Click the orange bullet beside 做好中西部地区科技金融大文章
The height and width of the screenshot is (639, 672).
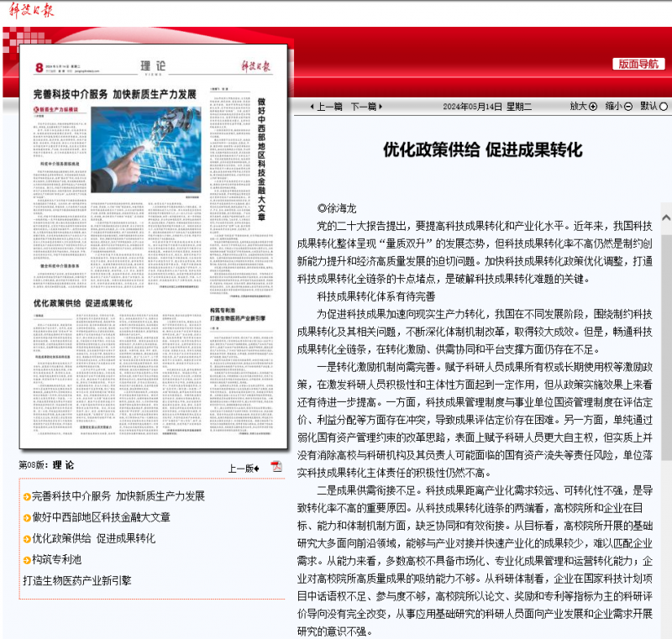tap(27, 518)
